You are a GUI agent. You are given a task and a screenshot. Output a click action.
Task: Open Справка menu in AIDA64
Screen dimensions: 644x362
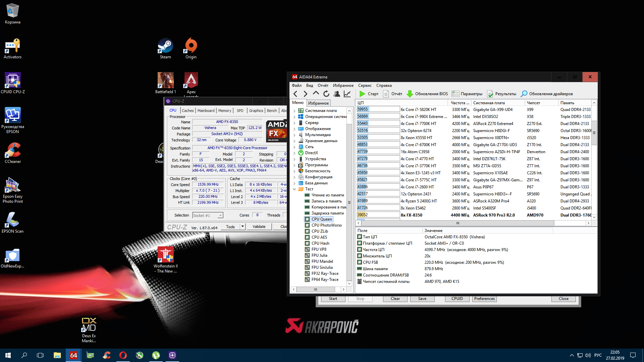384,85
